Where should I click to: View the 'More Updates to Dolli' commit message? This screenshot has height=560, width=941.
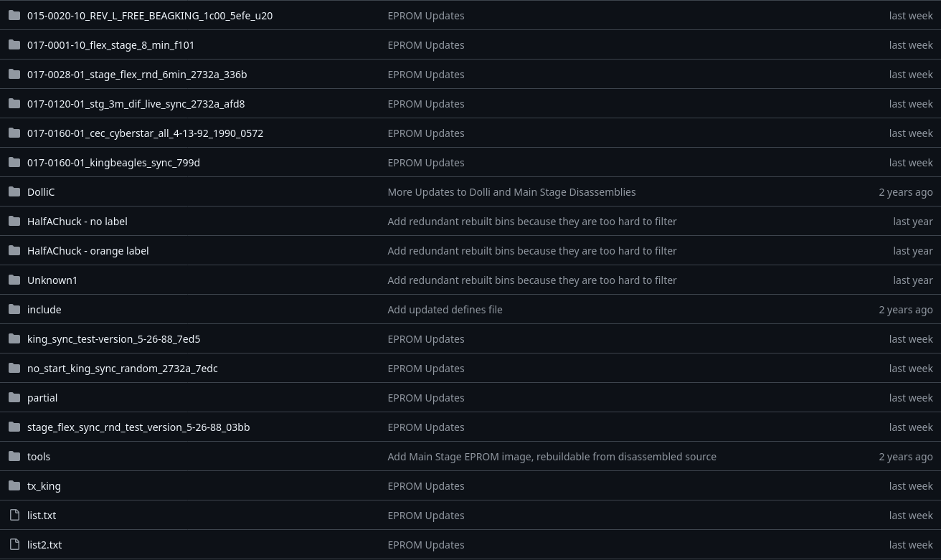tap(511, 192)
